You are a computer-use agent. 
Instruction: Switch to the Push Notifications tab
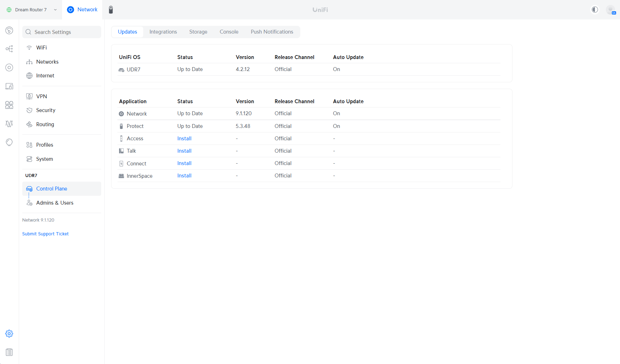272,32
